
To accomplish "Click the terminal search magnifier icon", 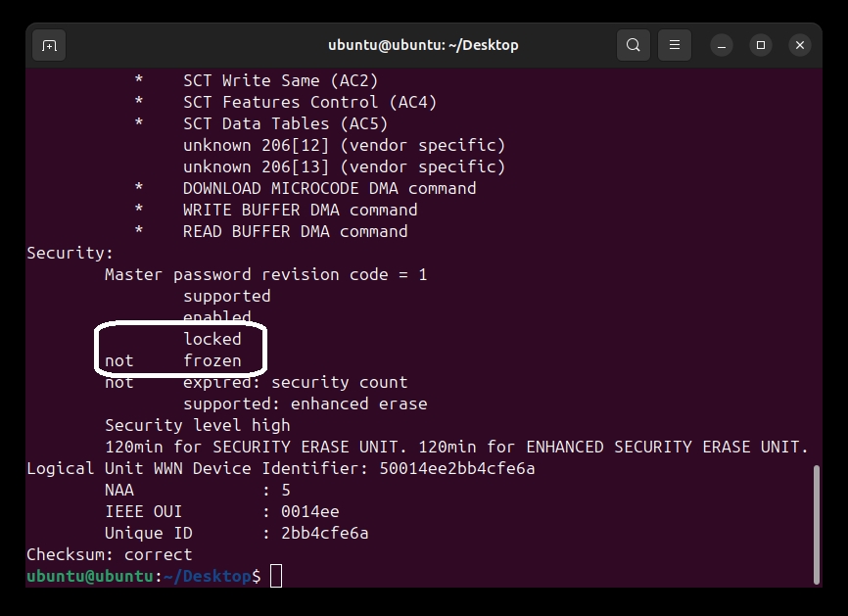I will pos(634,45).
